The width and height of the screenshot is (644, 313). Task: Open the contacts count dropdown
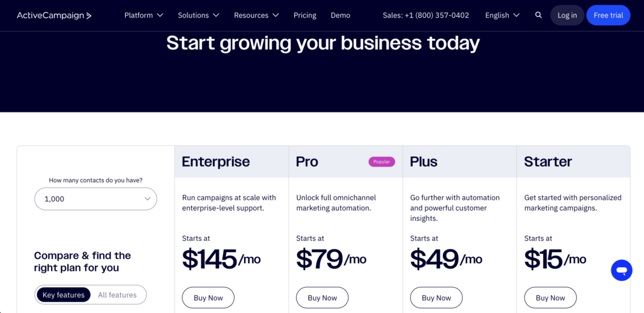96,199
